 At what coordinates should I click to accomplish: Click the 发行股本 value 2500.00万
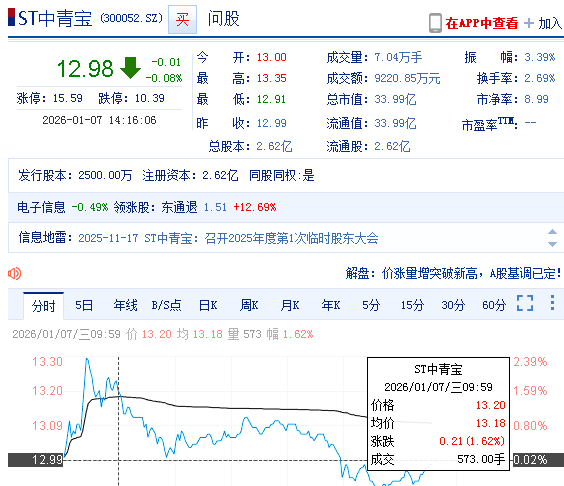tap(105, 176)
